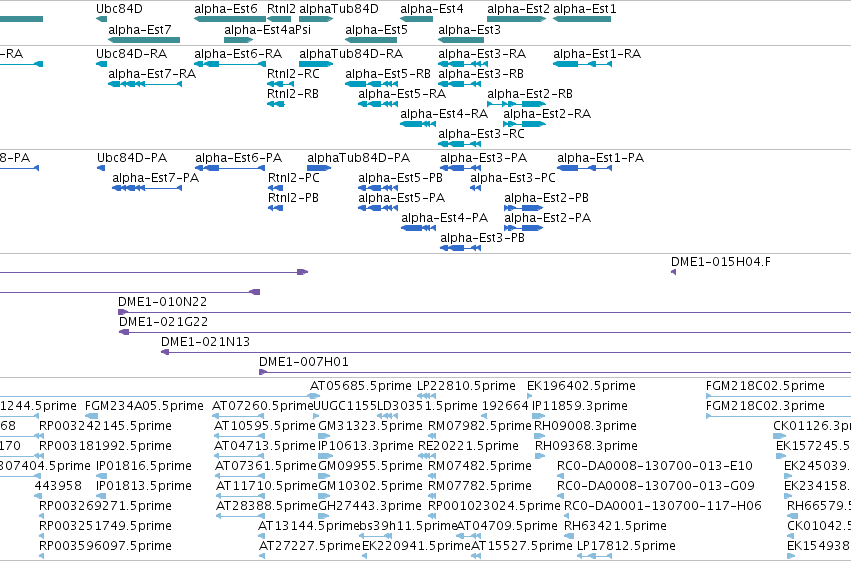Select transcript Rtnl2-RC
The height and width of the screenshot is (561, 851).
click(293, 74)
